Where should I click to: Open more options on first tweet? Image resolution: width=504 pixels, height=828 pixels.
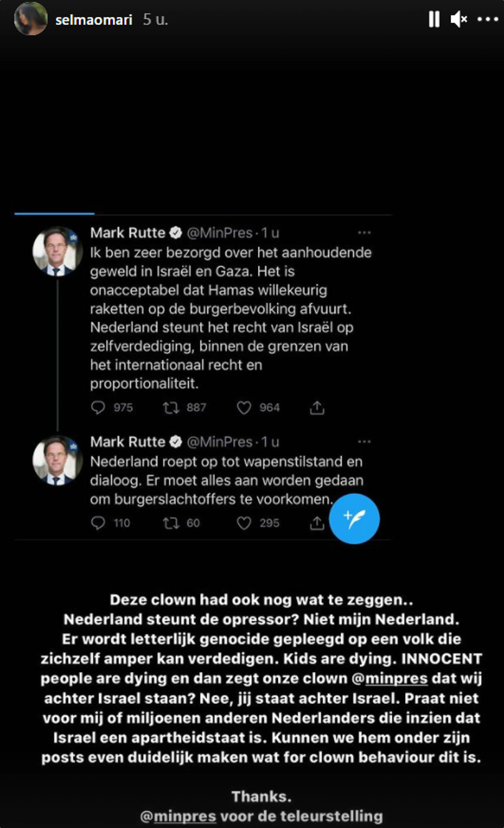(364, 233)
